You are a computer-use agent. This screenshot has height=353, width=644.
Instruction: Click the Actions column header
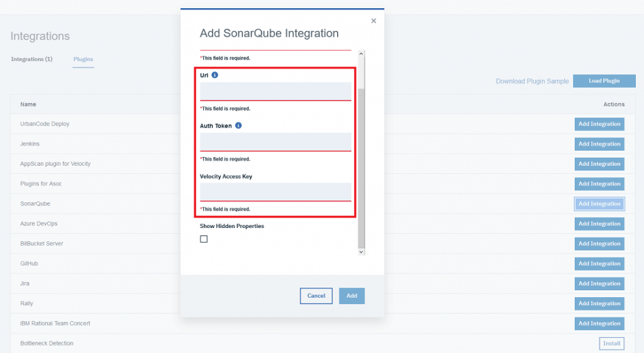click(614, 104)
